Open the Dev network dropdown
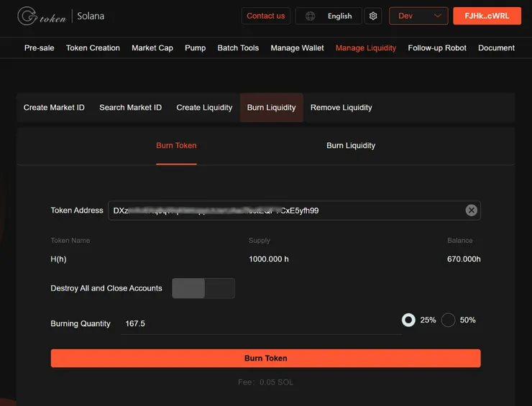The width and height of the screenshot is (532, 406). coord(418,16)
